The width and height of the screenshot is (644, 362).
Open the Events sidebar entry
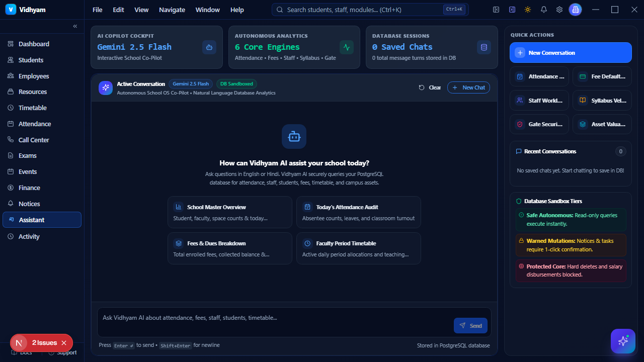pyautogui.click(x=42, y=171)
